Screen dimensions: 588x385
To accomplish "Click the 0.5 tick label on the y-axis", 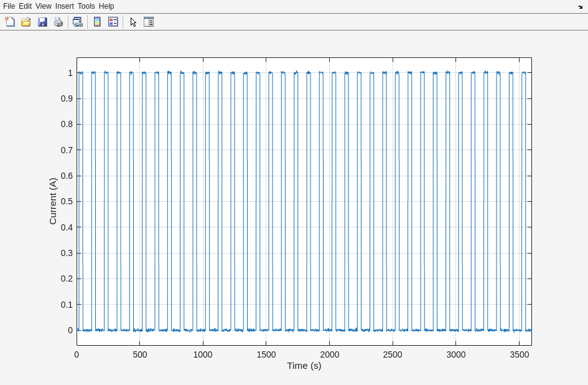I will pos(67,201).
